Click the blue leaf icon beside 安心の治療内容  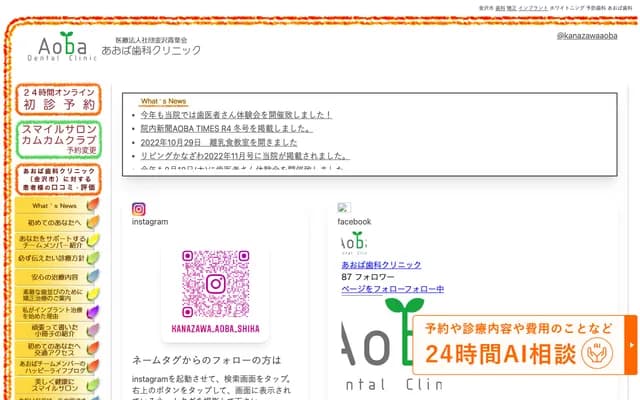[x=93, y=276]
